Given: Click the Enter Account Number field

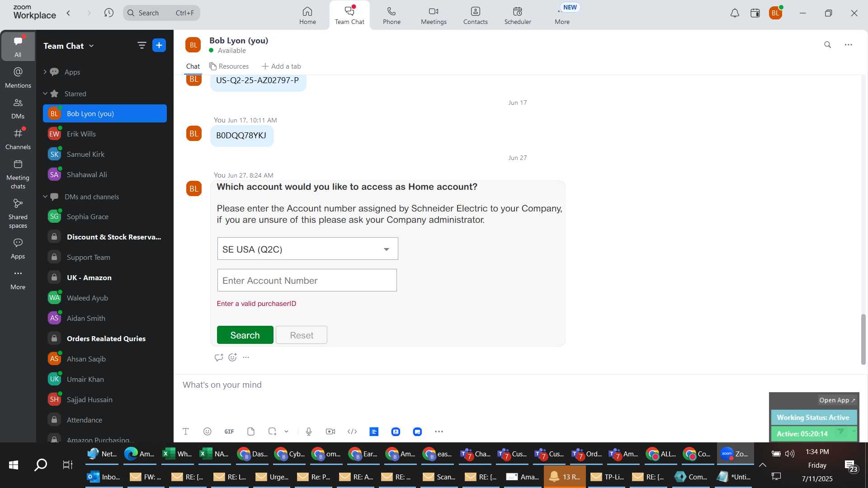Looking at the screenshot, I should 307,281.
